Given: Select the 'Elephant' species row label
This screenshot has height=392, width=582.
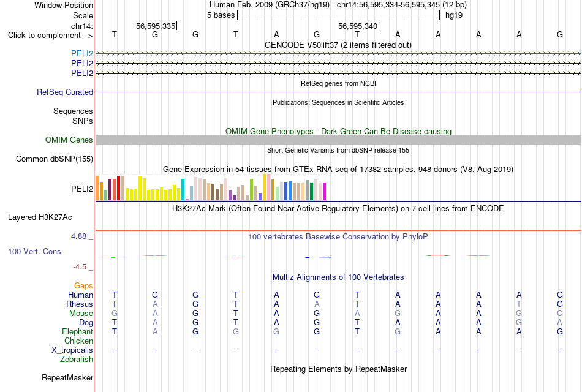Looking at the screenshot, I should (x=78, y=331).
